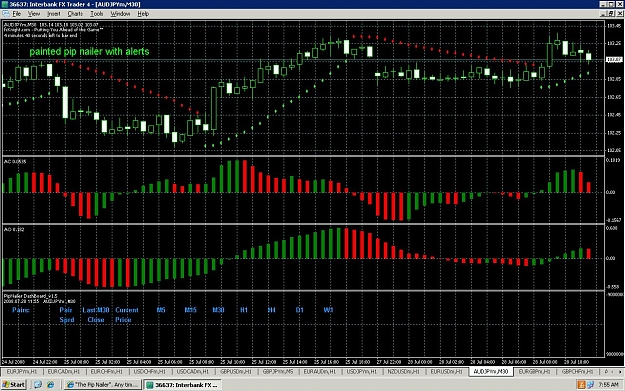Open the Tools menu

96,14
